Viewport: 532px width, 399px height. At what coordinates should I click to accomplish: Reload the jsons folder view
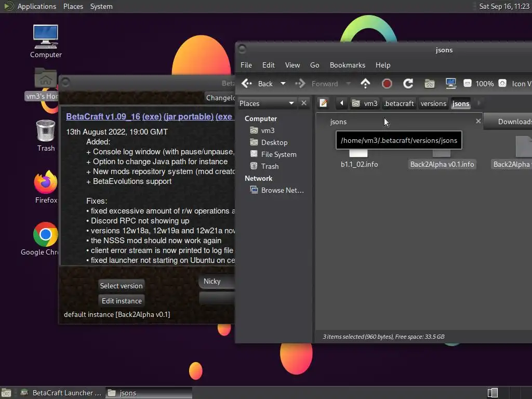tap(408, 84)
